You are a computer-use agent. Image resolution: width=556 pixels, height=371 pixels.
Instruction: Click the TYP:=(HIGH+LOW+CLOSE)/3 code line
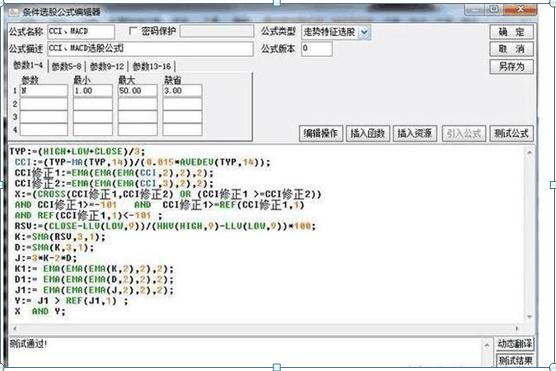[x=77, y=151]
